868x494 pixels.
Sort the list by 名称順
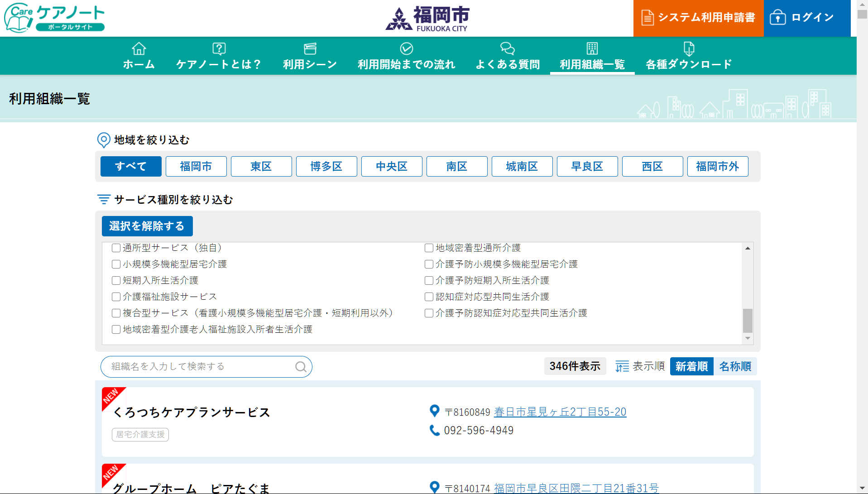coord(735,366)
